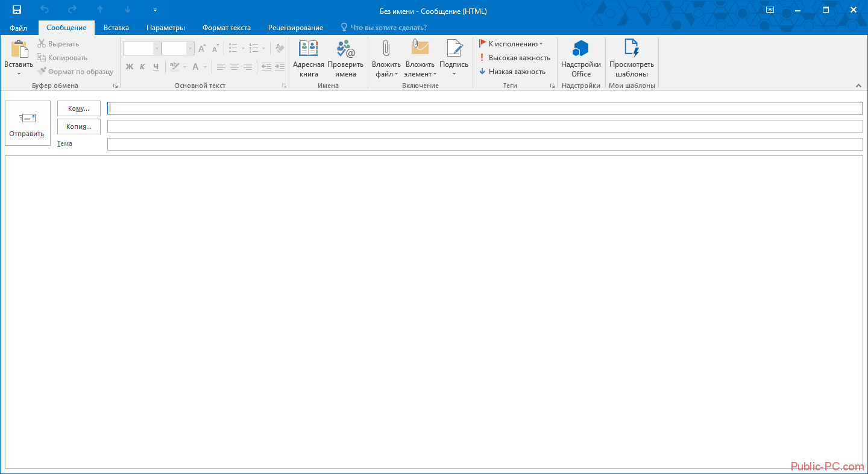Open Адресная книга address book

[x=309, y=58]
